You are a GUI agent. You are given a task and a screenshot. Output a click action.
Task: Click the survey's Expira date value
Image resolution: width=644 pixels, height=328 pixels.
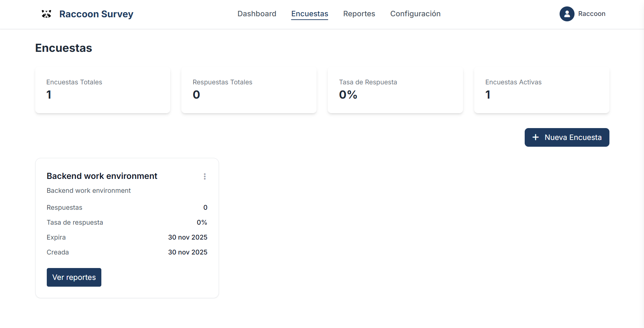click(x=187, y=238)
